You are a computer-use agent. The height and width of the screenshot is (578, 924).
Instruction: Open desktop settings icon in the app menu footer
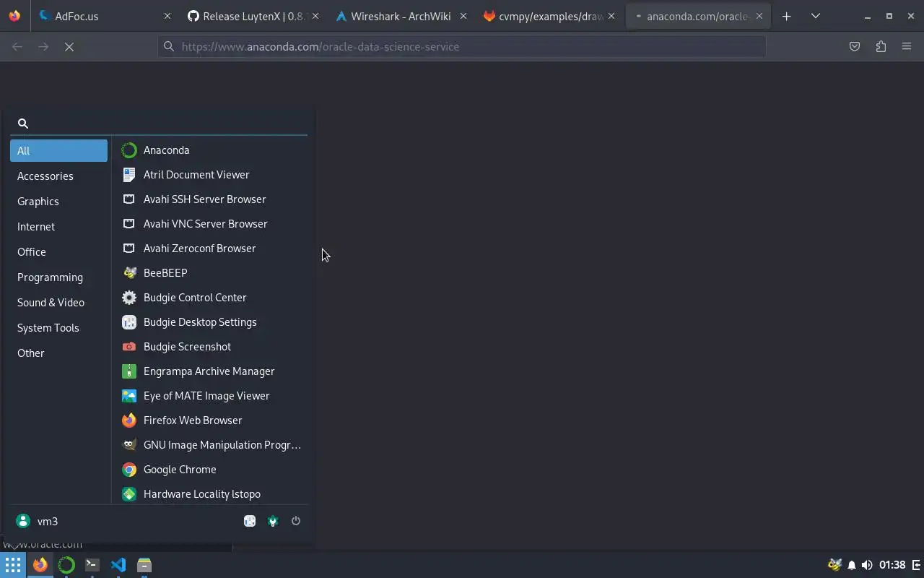(x=250, y=521)
